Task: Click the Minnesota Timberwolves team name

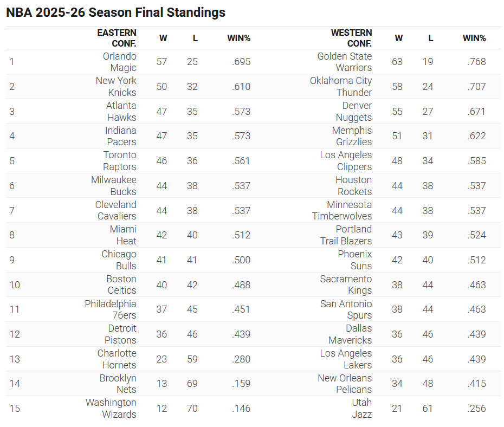Action: 342,210
